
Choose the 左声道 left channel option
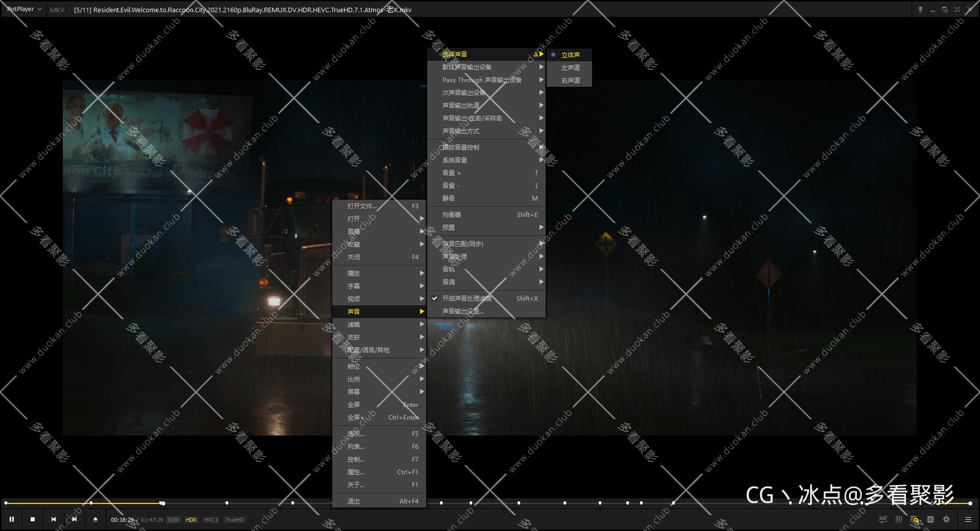click(570, 67)
